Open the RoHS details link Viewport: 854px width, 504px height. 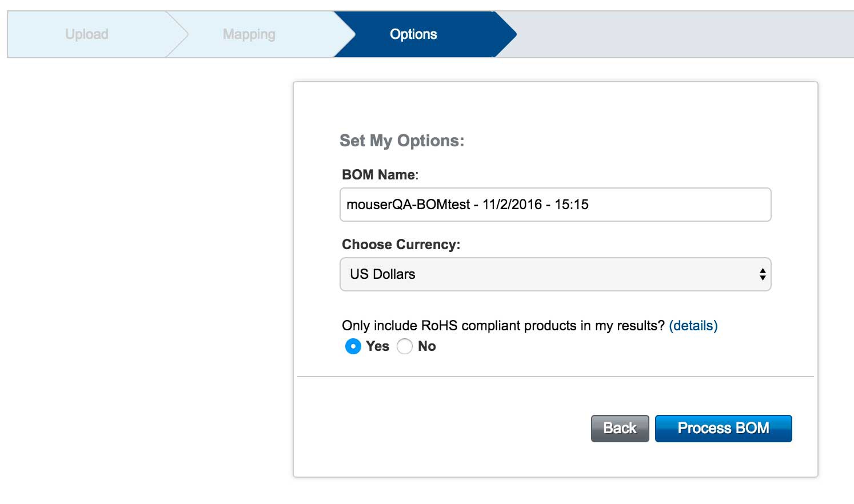(693, 326)
